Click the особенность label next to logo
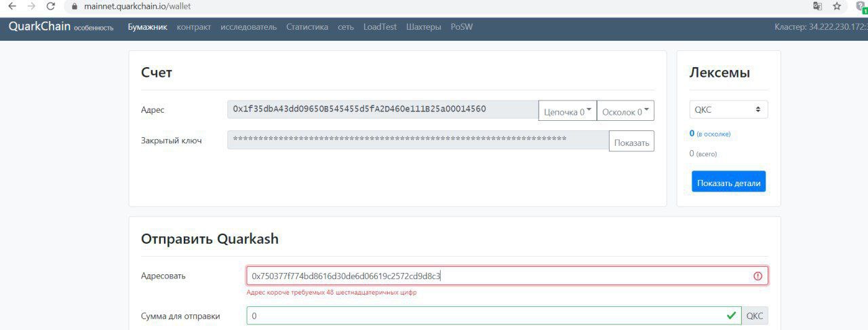The image size is (868, 330). pos(94,29)
